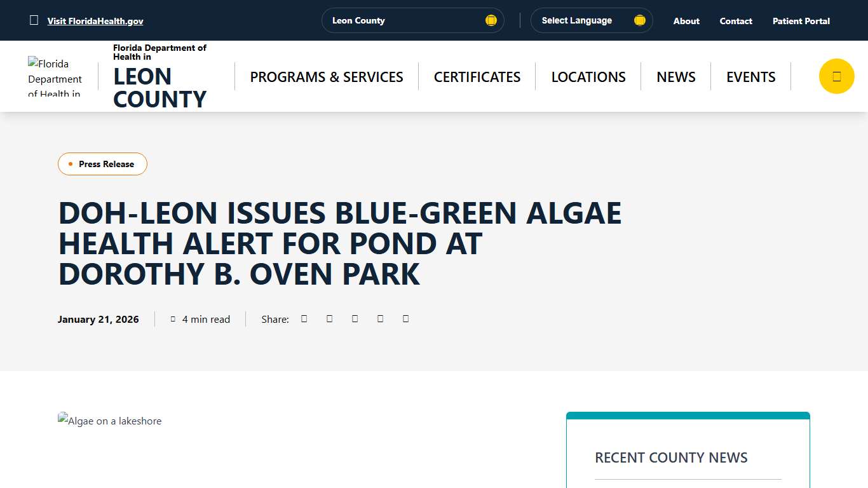Image resolution: width=868 pixels, height=488 pixels.
Task: Click the clock icon beside 4 min read
Action: coord(173,318)
